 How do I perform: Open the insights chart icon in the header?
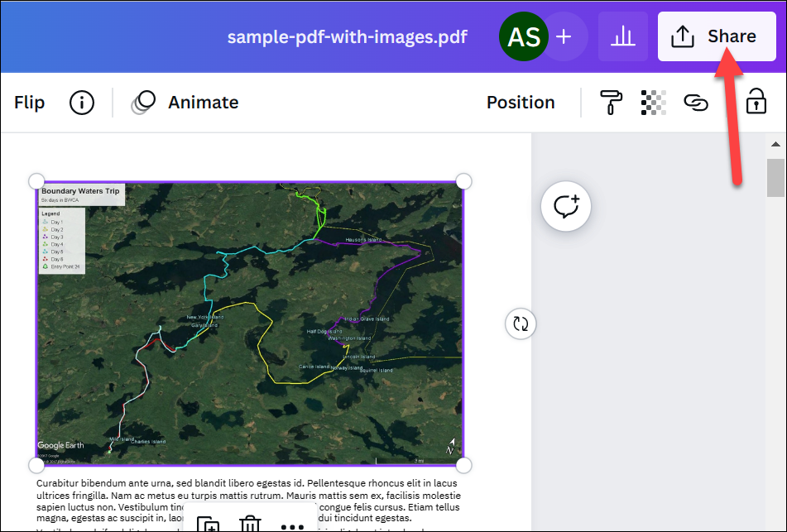click(622, 36)
